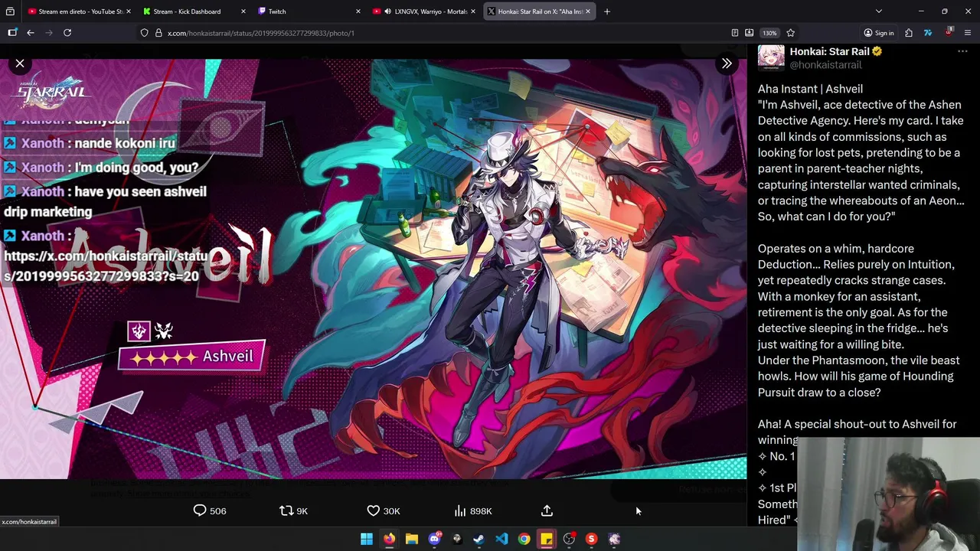Screen dimensions: 980x551
Task: Reset the 130% zoom level indicator
Action: 769,33
